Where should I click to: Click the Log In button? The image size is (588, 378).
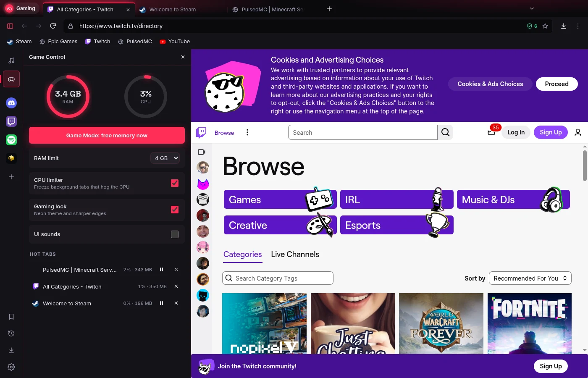click(x=516, y=132)
